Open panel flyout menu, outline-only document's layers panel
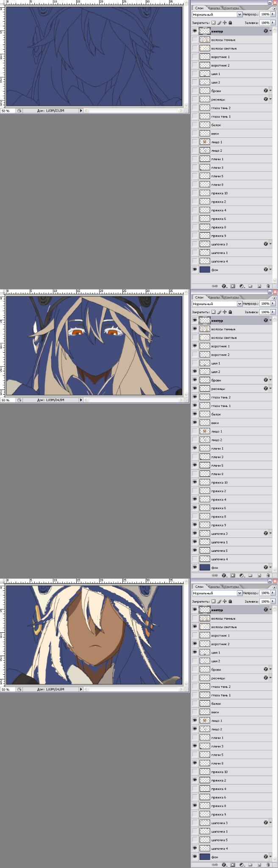The image size is (278, 868). click(x=275, y=8)
